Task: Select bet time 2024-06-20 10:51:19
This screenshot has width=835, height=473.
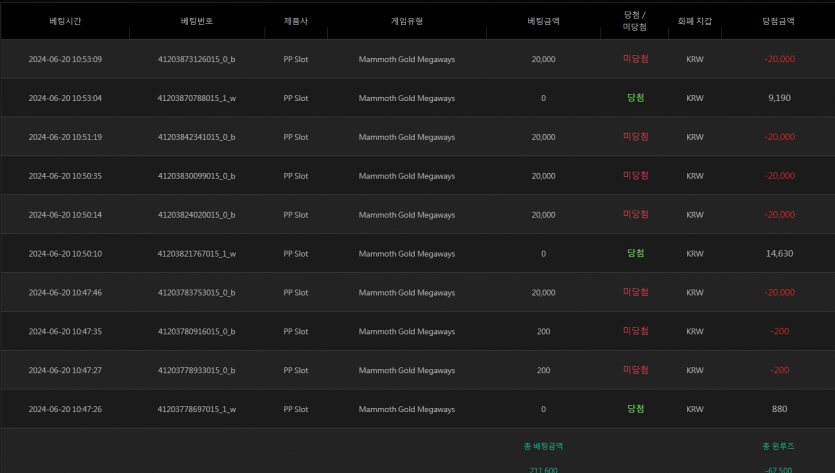Action: click(65, 137)
